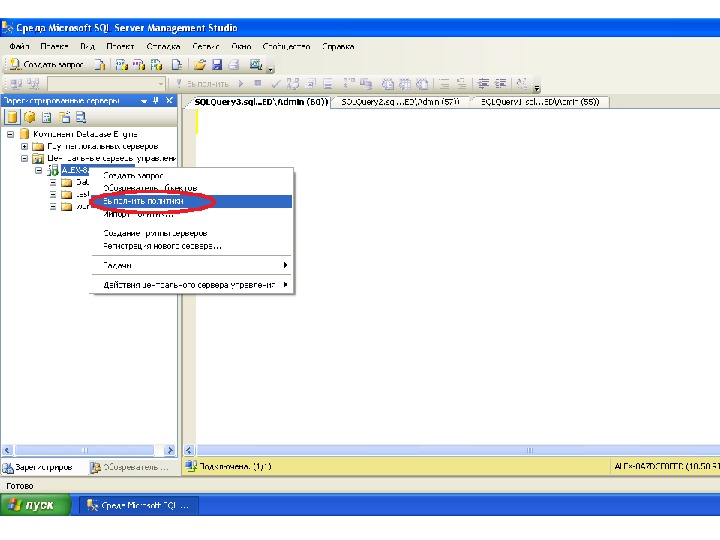Click the Connect icon in SQL editor toolbar

[x=16, y=84]
